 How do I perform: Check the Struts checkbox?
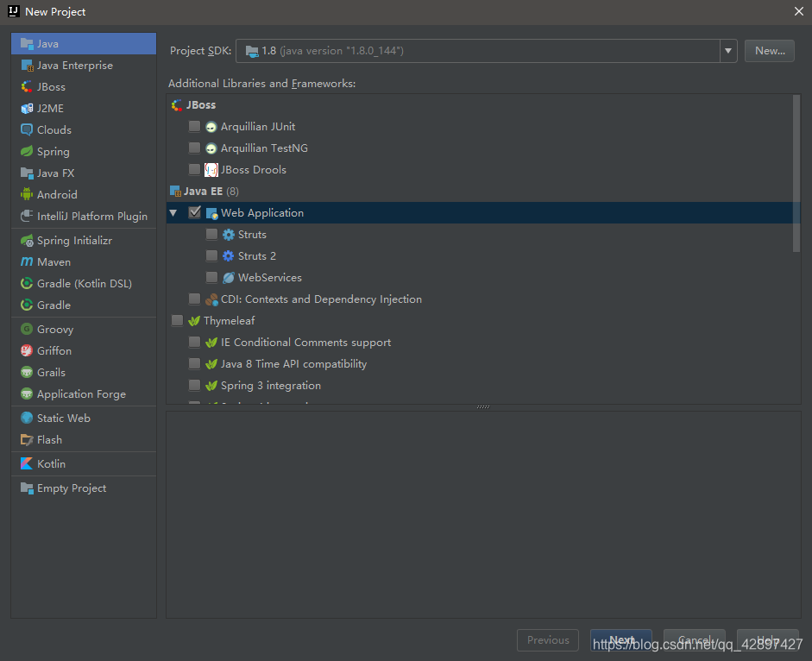coord(211,234)
